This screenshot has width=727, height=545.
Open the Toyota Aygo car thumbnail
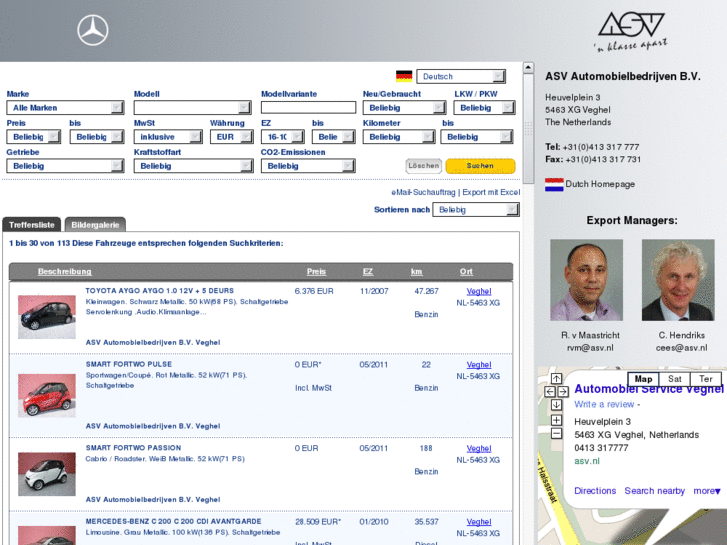coord(47,317)
